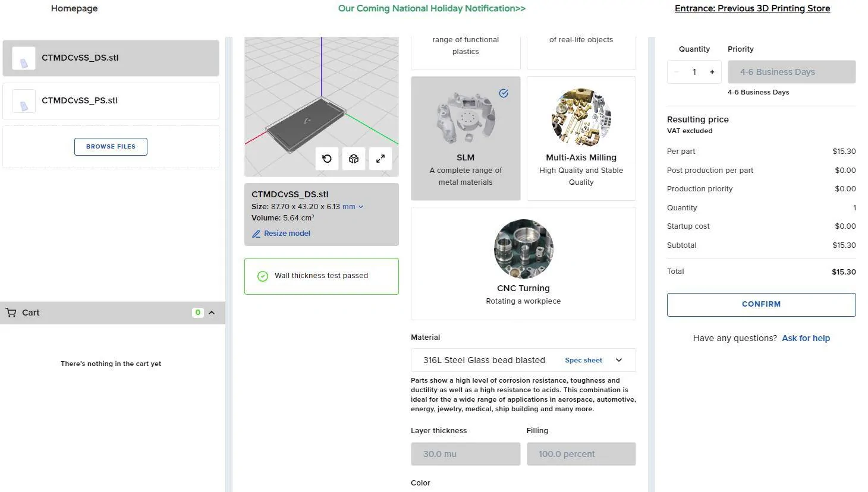Screen dimensions: 868x492
Task: Click the 3D model in the viewer
Action: (x=306, y=124)
